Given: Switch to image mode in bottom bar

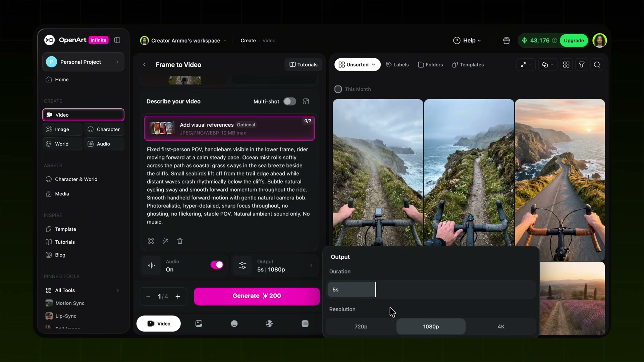Looking at the screenshot, I should [199, 323].
